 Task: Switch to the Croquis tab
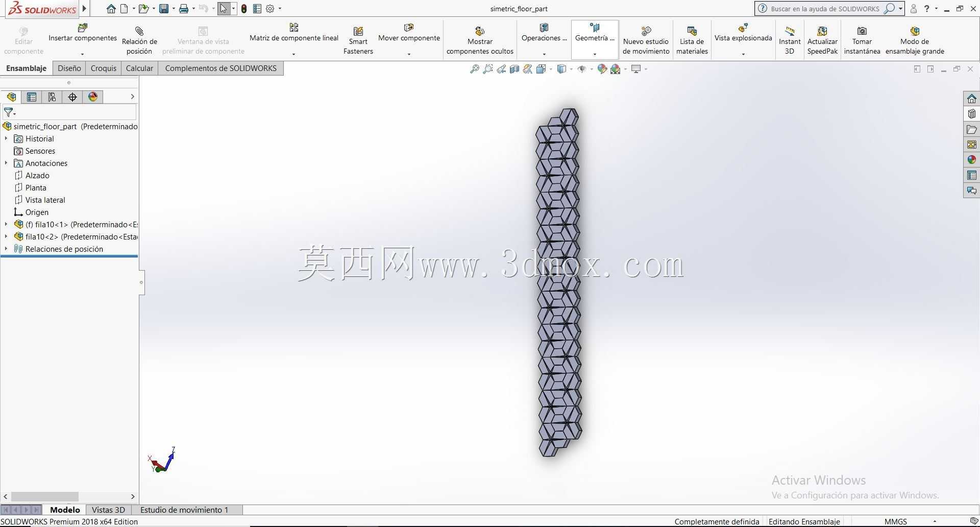pos(104,68)
